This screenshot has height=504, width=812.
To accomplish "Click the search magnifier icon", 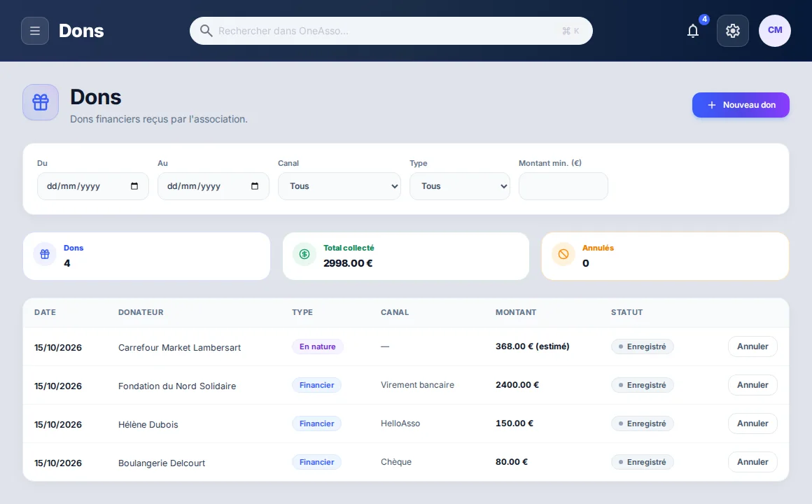I will pyautogui.click(x=206, y=31).
